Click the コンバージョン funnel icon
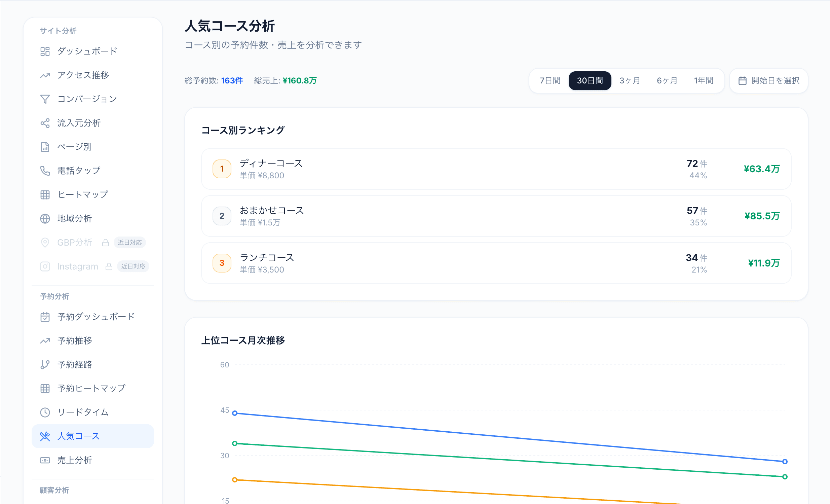This screenshot has width=830, height=504. [x=45, y=99]
